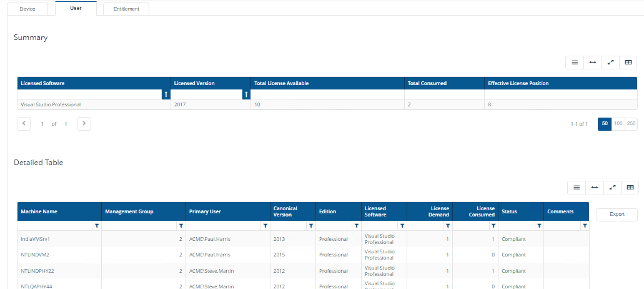Viewport: 644px width, 289px height.
Task: Click the Status filter input field
Action: click(x=517, y=226)
